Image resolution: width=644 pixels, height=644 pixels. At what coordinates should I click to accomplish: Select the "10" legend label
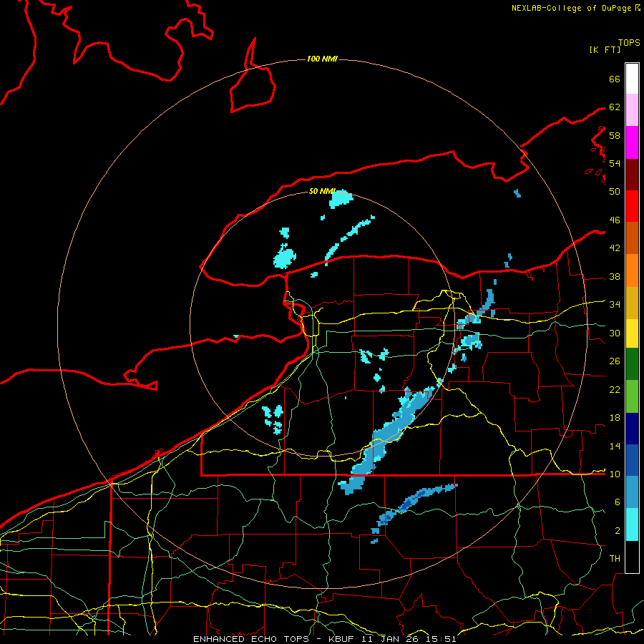click(615, 474)
